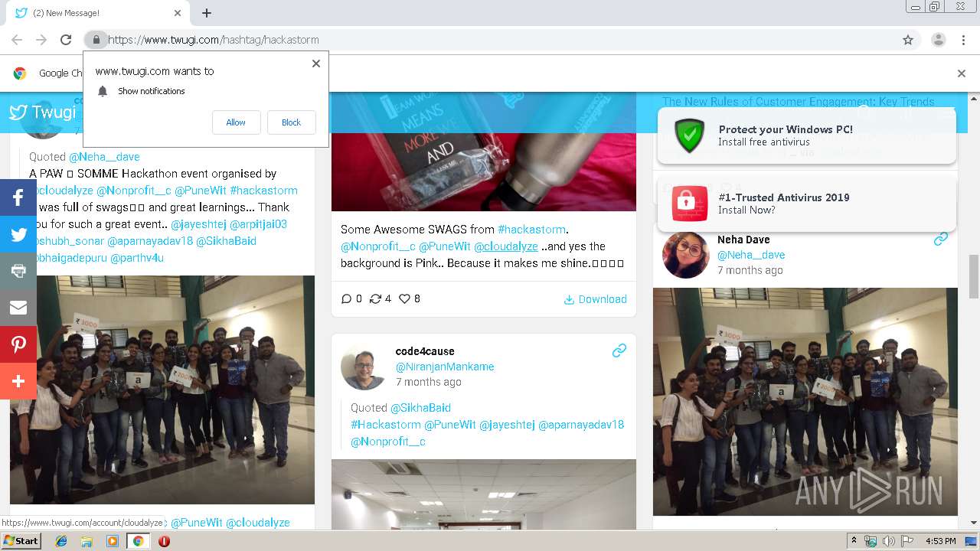
Task: Open more sharing options plus icon
Action: point(18,381)
